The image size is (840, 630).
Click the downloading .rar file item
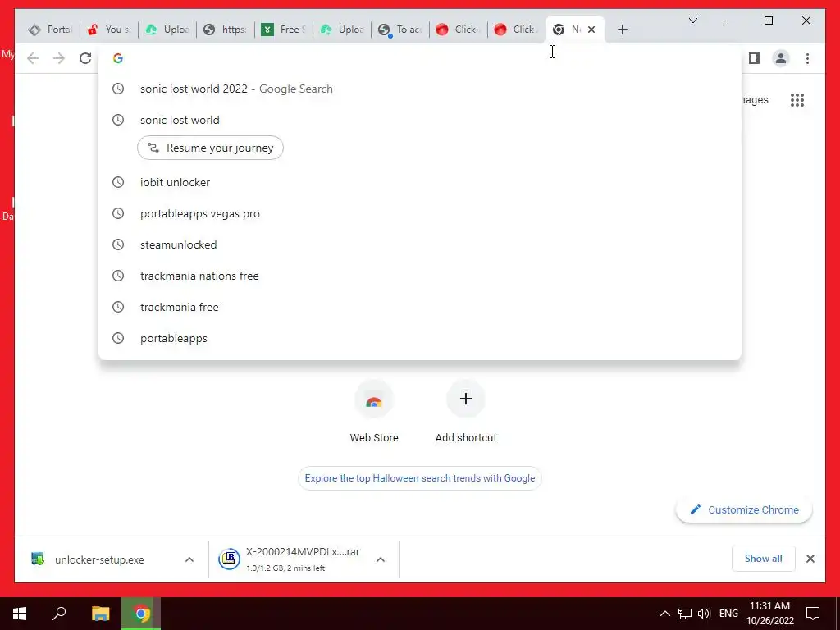tap(292, 559)
